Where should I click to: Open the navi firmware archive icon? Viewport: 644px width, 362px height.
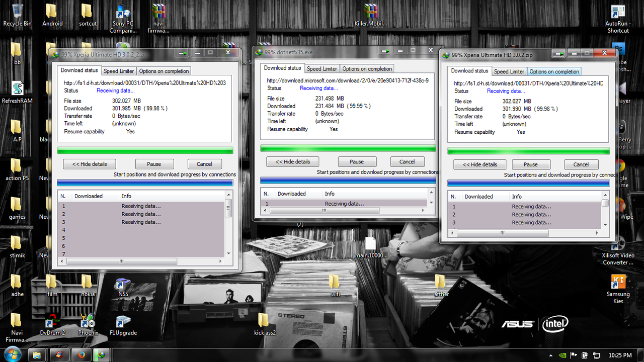pos(158,19)
